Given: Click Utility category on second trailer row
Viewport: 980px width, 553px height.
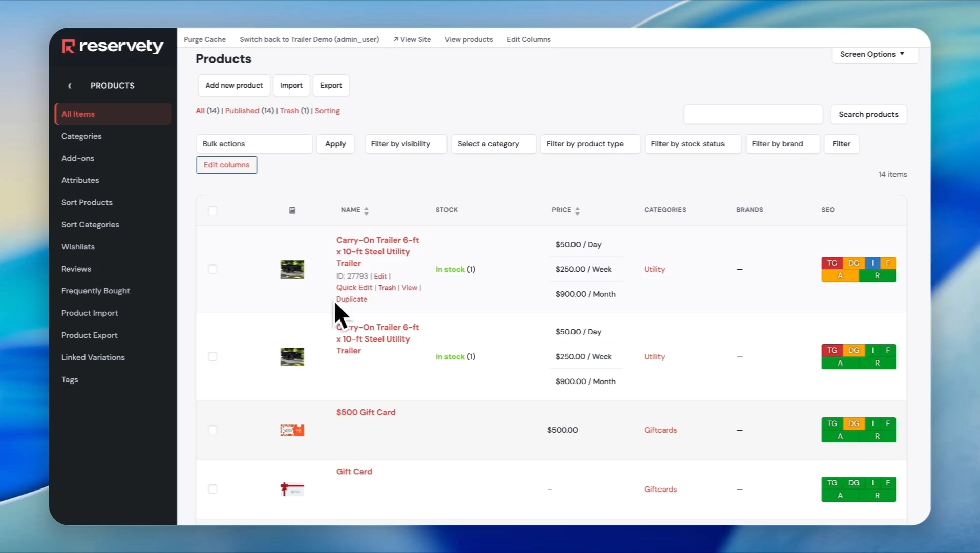Looking at the screenshot, I should pyautogui.click(x=654, y=357).
